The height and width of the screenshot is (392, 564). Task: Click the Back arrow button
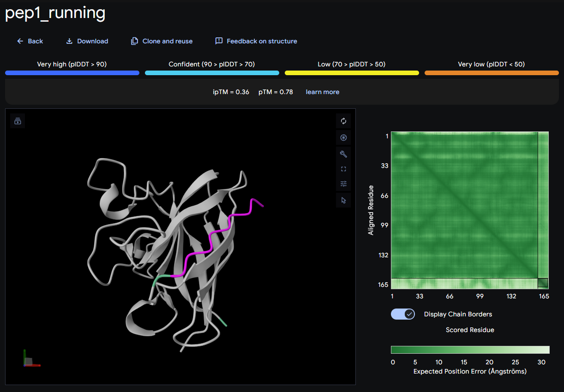pos(30,41)
